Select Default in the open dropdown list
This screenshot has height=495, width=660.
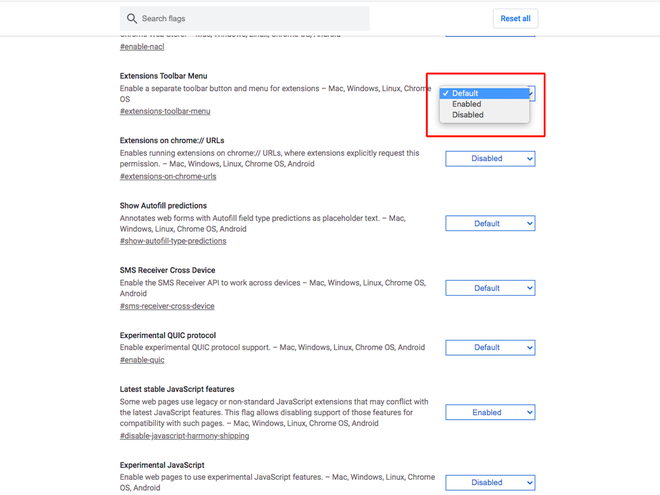point(484,93)
